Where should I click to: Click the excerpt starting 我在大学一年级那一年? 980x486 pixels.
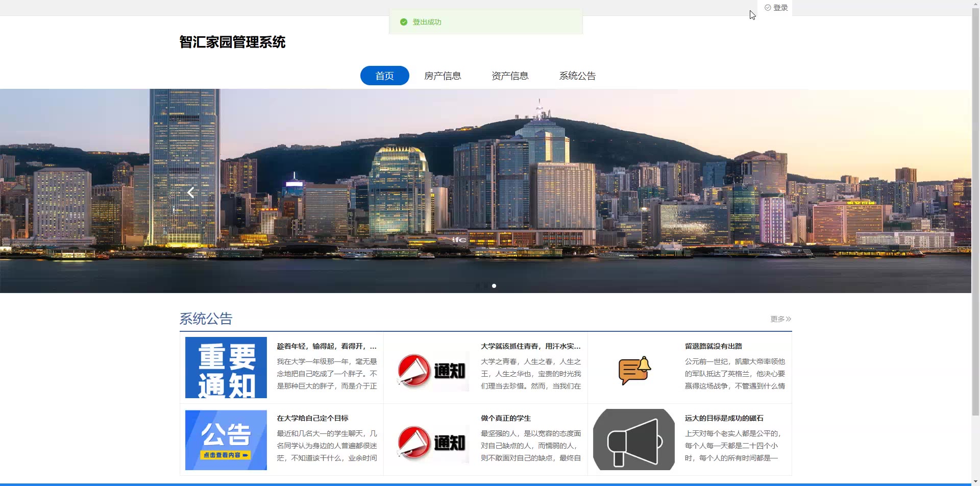(327, 374)
